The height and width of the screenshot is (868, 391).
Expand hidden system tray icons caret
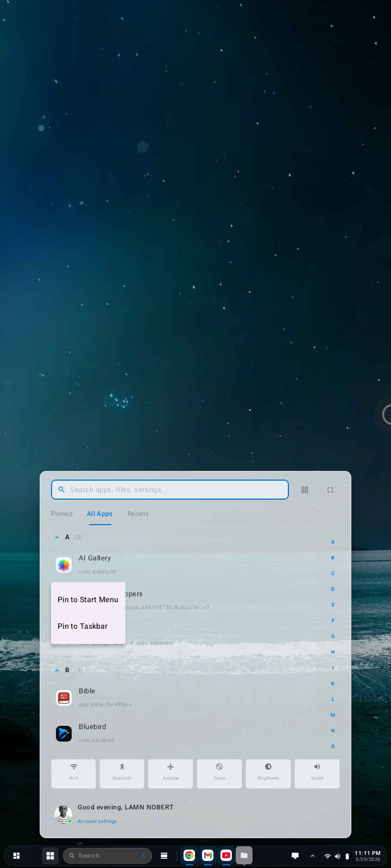tap(312, 856)
